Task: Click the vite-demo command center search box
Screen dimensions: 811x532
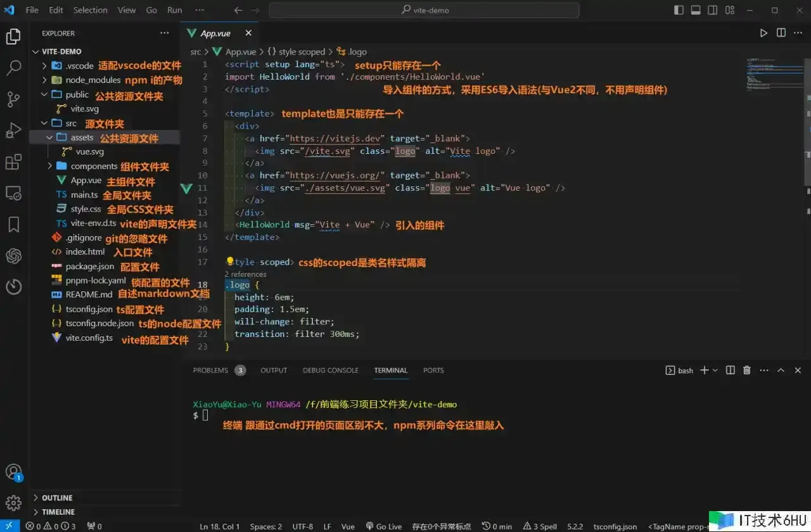Action: point(424,10)
